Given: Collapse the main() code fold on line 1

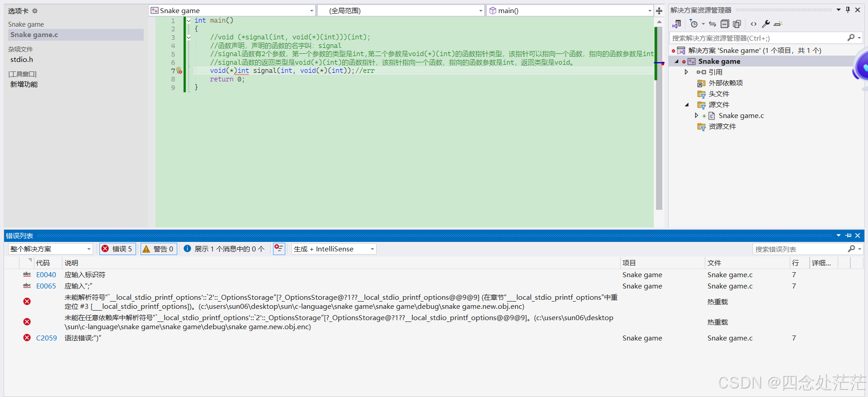Looking at the screenshot, I should 189,21.
